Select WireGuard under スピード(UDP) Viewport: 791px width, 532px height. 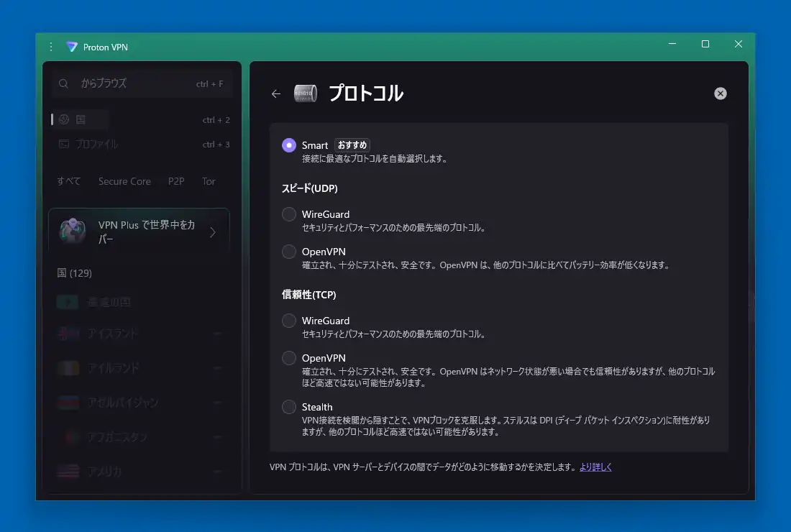click(x=289, y=214)
